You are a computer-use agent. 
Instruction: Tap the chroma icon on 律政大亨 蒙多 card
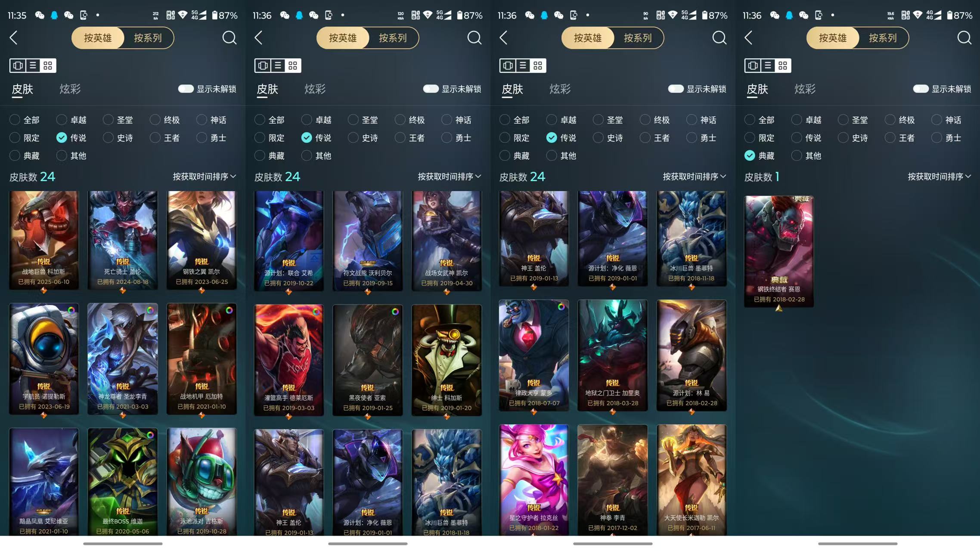[561, 306]
